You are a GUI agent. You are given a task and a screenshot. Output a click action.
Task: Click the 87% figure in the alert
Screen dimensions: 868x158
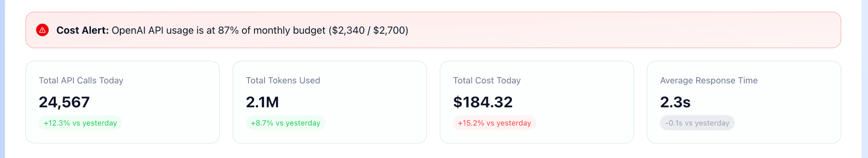pos(228,30)
